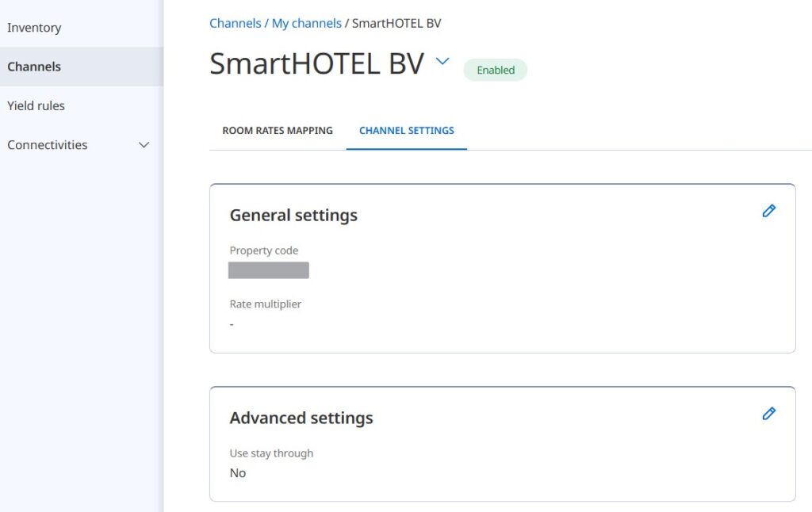Image resolution: width=812 pixels, height=512 pixels.
Task: Click the Advanced settings pencil icon
Action: click(x=768, y=414)
